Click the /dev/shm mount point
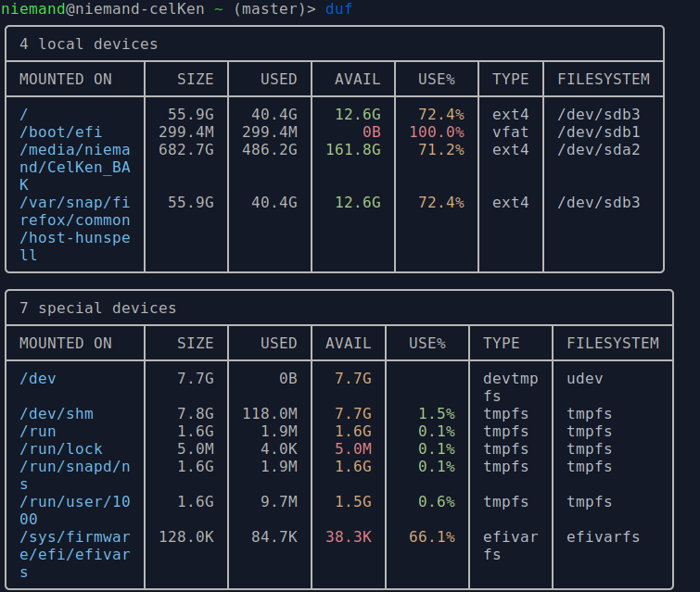 56,414
